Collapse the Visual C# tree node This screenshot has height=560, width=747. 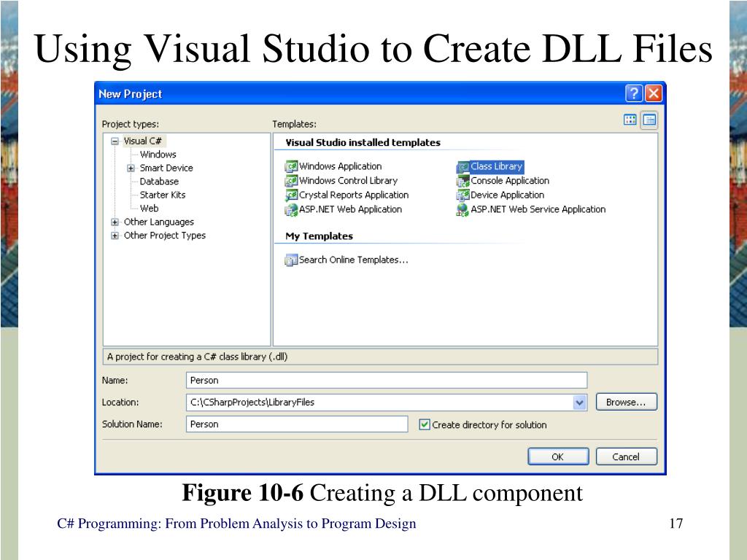(115, 141)
